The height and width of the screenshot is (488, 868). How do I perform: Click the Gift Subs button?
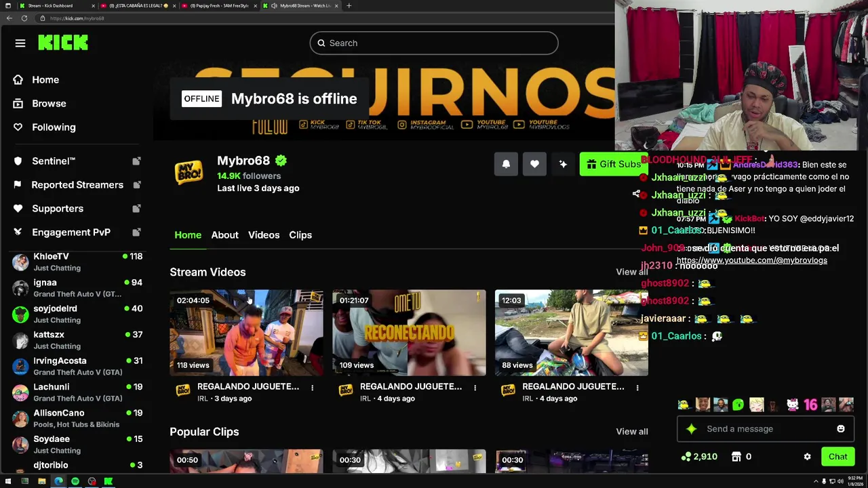pos(613,164)
